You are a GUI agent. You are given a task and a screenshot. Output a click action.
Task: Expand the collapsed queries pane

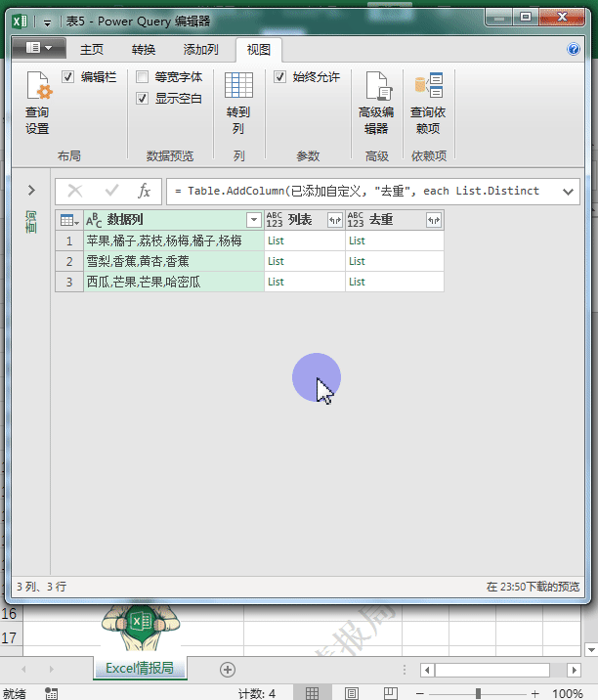click(31, 191)
